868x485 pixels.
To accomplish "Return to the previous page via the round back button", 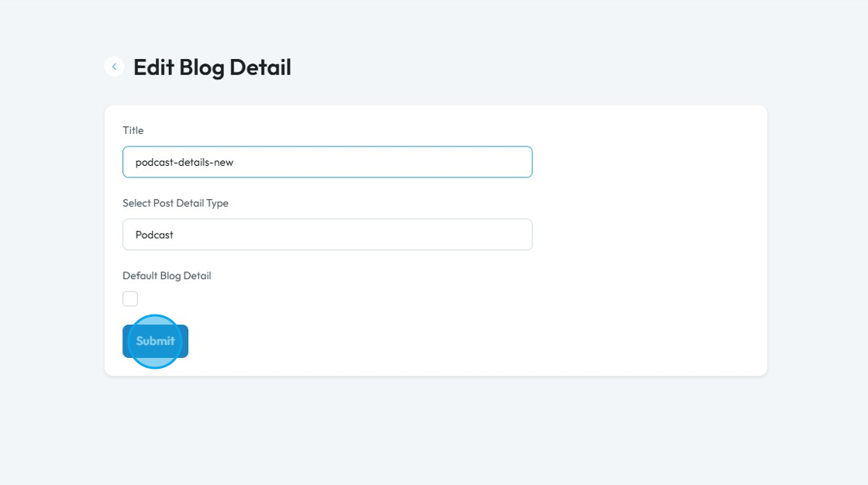I will point(114,67).
